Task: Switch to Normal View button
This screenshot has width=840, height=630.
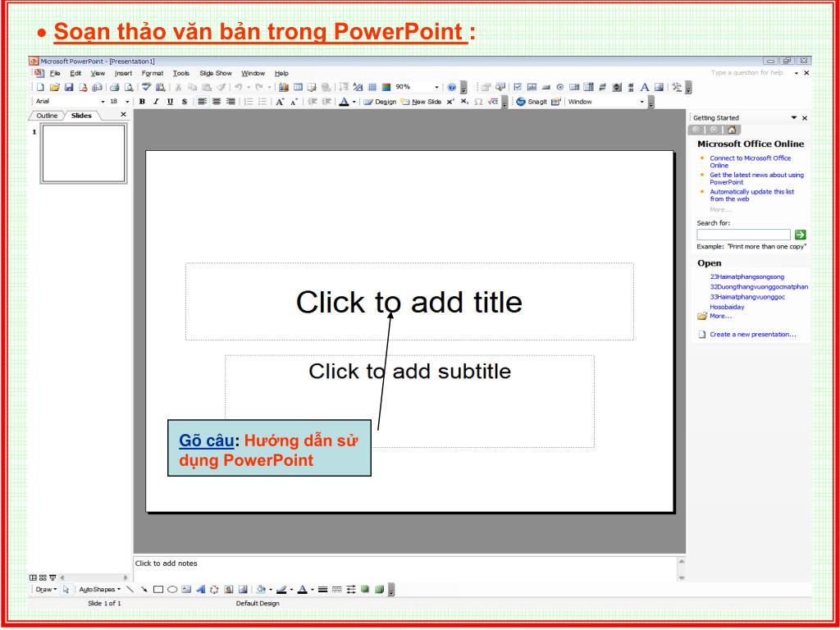Action: tap(33, 577)
